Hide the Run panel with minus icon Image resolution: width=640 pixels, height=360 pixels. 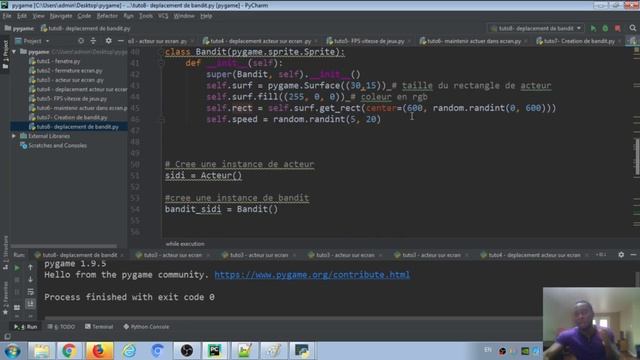pos(633,255)
